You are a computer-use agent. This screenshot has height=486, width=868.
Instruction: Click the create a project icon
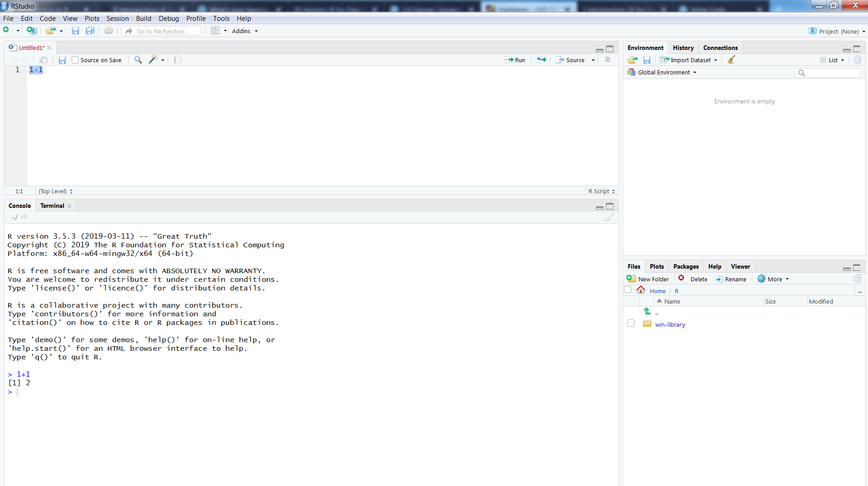click(31, 31)
